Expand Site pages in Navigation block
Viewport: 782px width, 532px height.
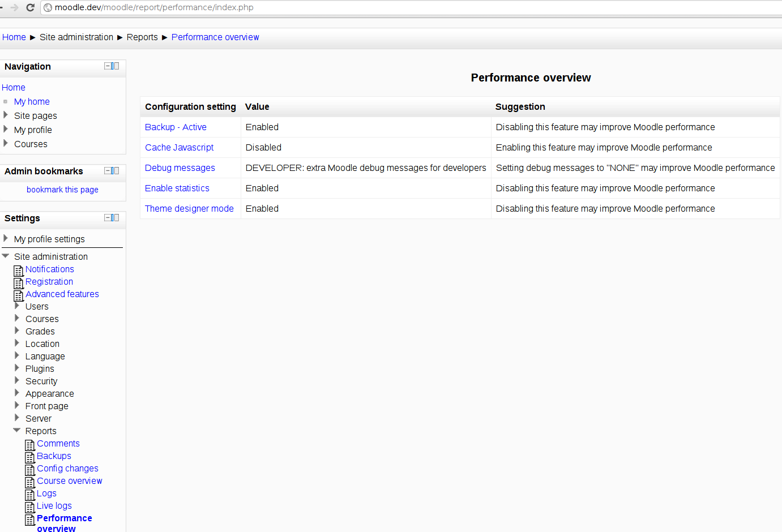(6, 115)
